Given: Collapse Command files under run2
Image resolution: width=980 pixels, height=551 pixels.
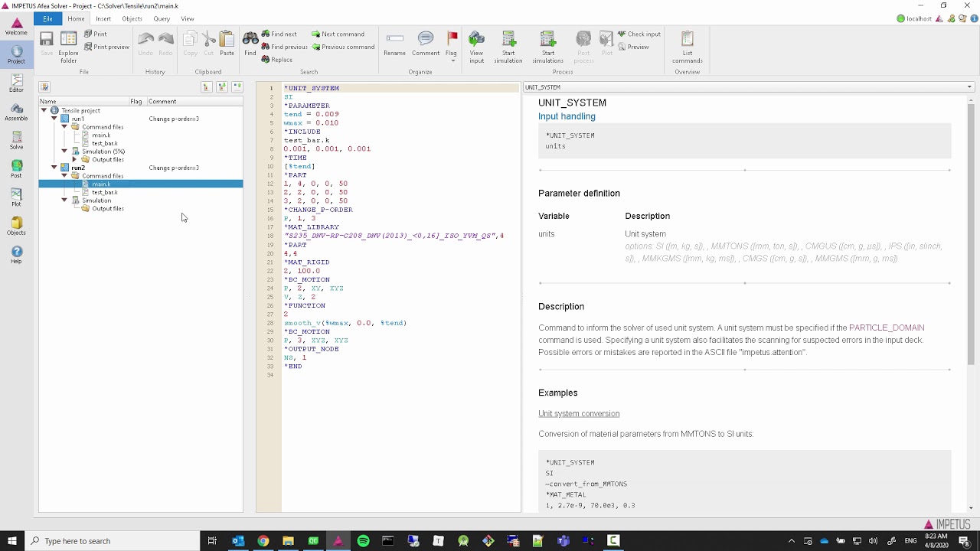Looking at the screenshot, I should (64, 176).
